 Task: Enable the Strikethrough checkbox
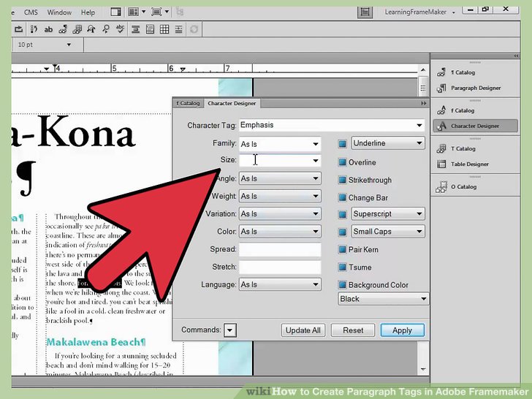coord(342,180)
